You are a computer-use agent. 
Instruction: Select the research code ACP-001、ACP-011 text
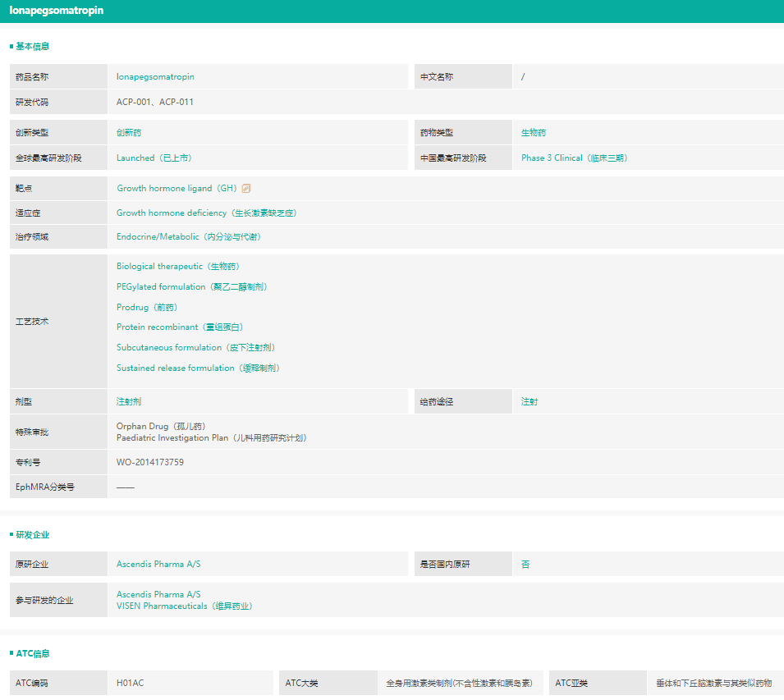click(155, 102)
